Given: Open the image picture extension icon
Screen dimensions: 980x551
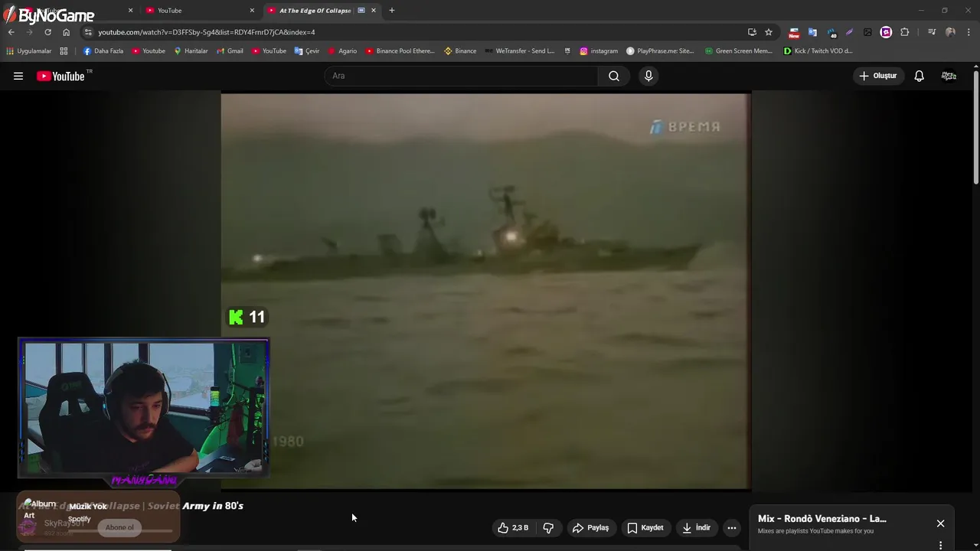Looking at the screenshot, I should pyautogui.click(x=867, y=32).
